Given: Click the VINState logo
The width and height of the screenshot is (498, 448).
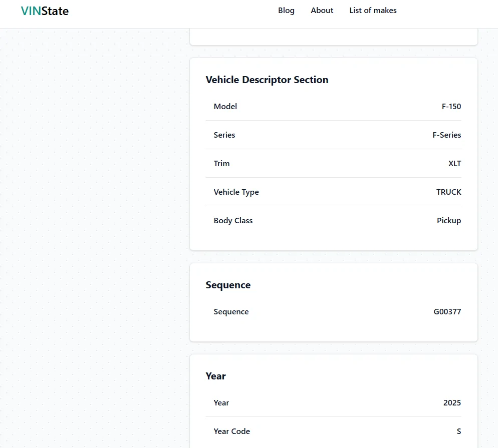Looking at the screenshot, I should tap(45, 11).
